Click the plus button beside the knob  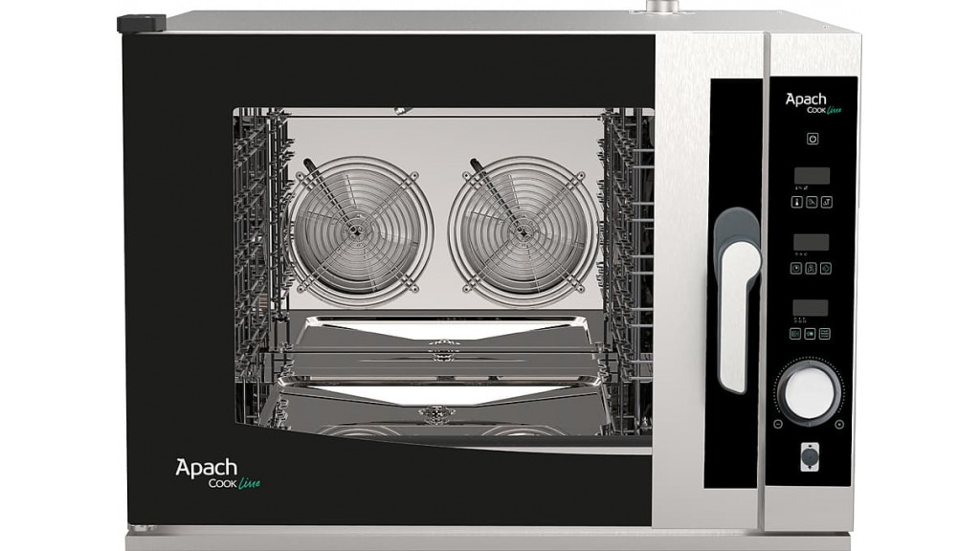coord(839,424)
